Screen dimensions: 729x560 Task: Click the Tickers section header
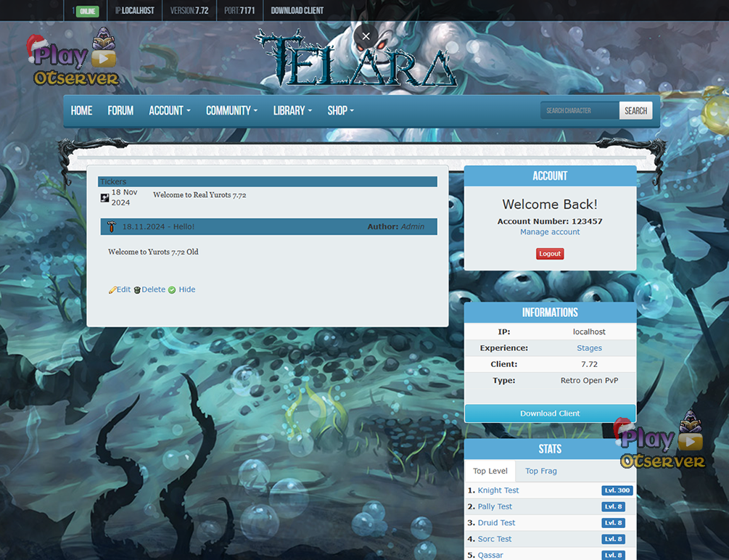coord(268,181)
